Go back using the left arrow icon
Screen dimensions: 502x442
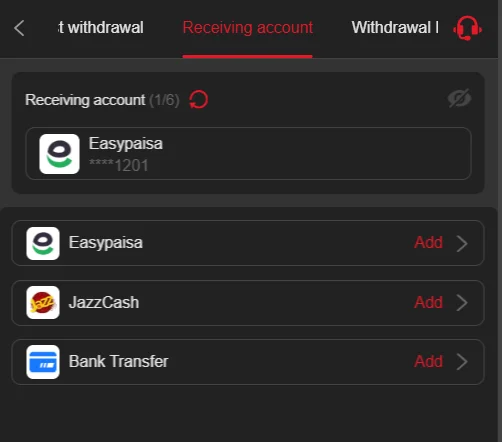(19, 28)
